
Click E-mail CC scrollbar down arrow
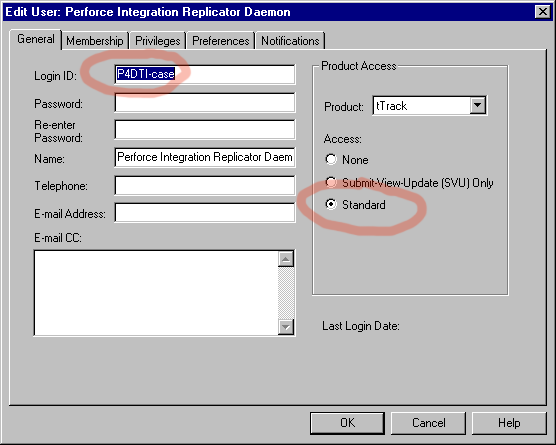(286, 327)
